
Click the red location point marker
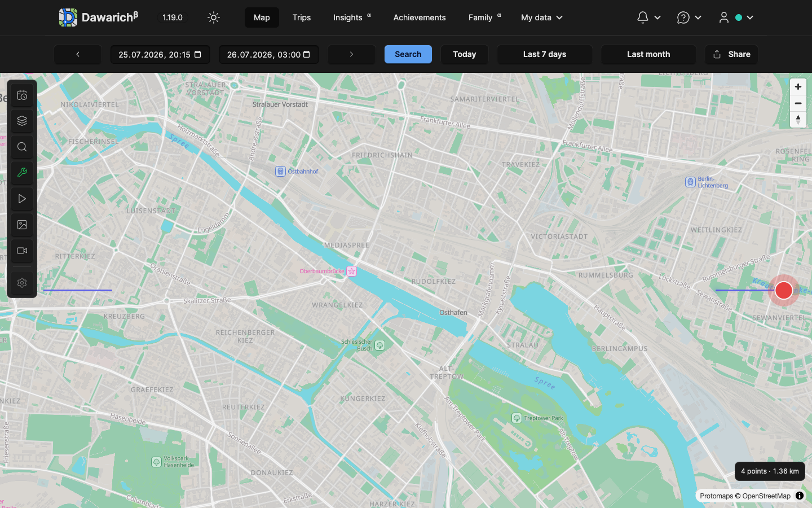point(784,290)
